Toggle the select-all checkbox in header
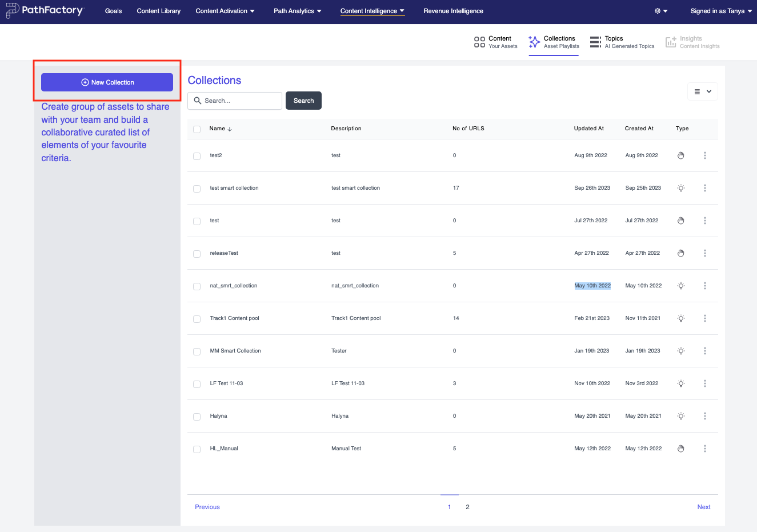The width and height of the screenshot is (757, 532). [x=197, y=129]
